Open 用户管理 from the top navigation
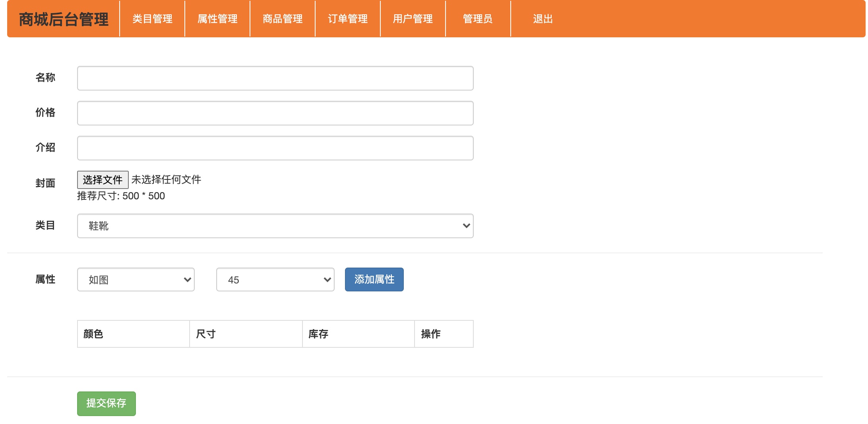Screen dimensions: 868x424 [413, 19]
